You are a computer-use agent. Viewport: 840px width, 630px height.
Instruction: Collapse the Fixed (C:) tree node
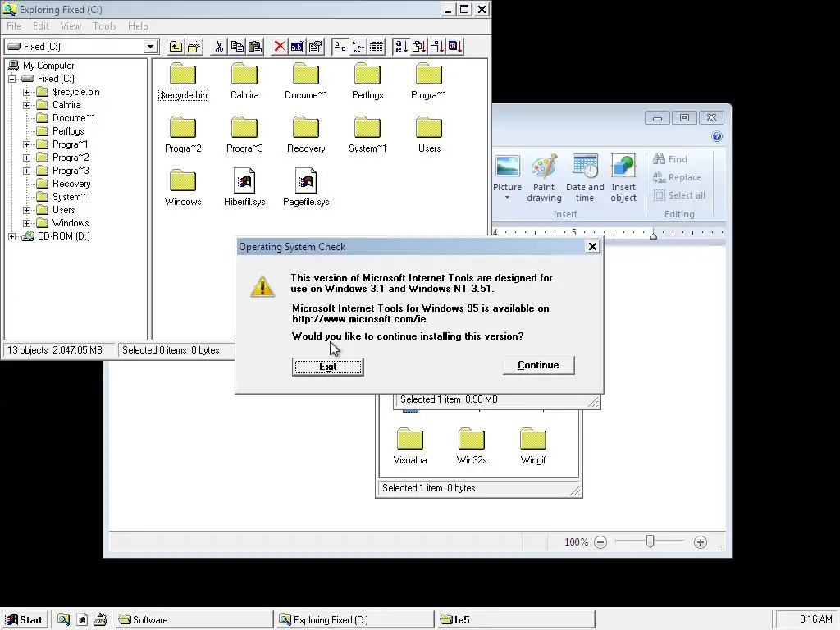[x=11, y=79]
